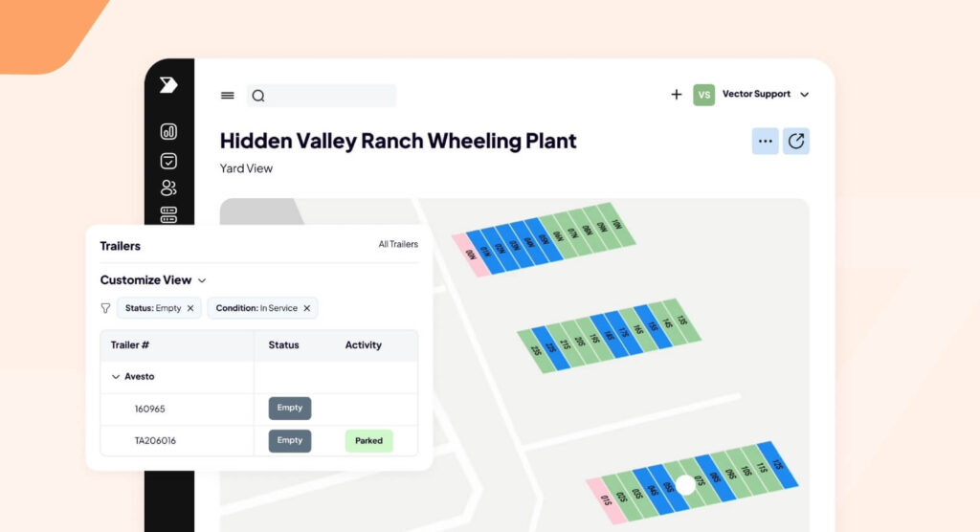Click the refresh icon button
The height and width of the screenshot is (532, 980).
tap(796, 142)
